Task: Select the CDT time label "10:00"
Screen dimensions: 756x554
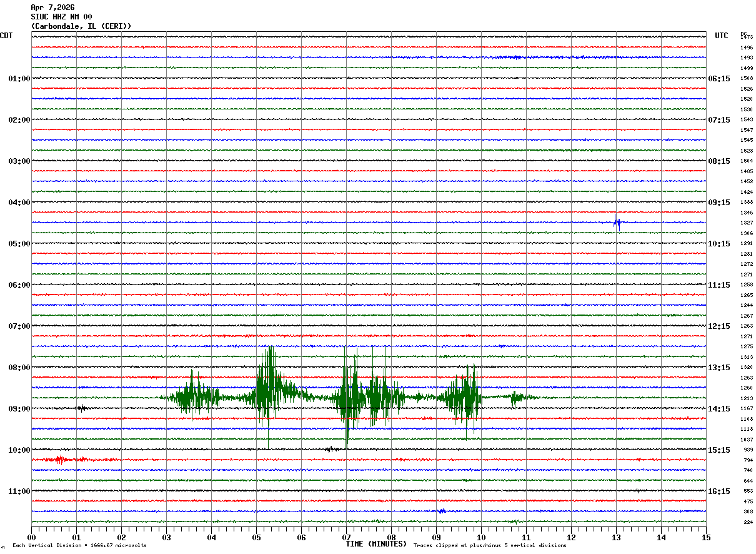Action: click(19, 450)
